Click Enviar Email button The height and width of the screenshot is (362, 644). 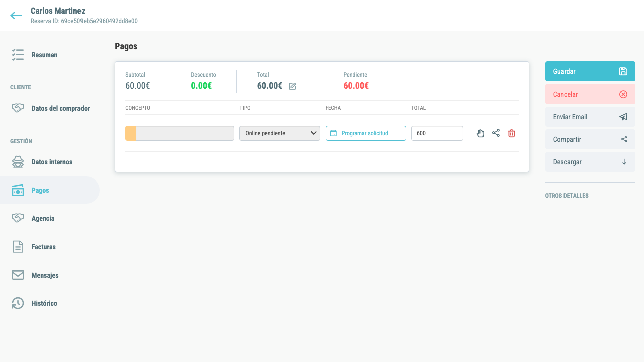(590, 117)
